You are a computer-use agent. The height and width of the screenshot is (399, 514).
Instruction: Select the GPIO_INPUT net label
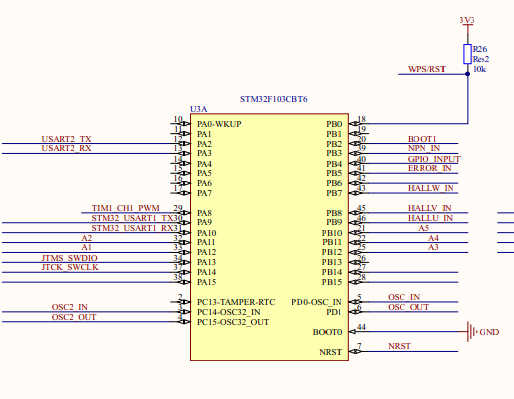click(x=434, y=159)
